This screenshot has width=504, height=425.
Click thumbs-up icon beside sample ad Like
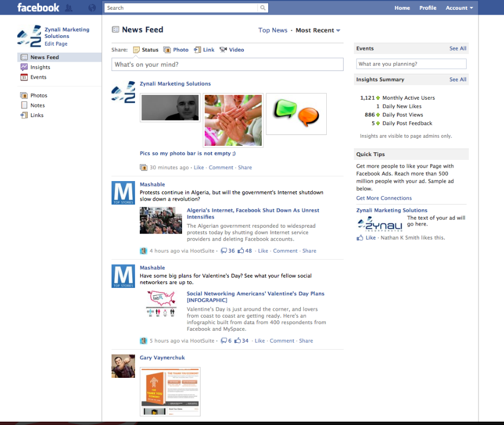[x=360, y=238]
